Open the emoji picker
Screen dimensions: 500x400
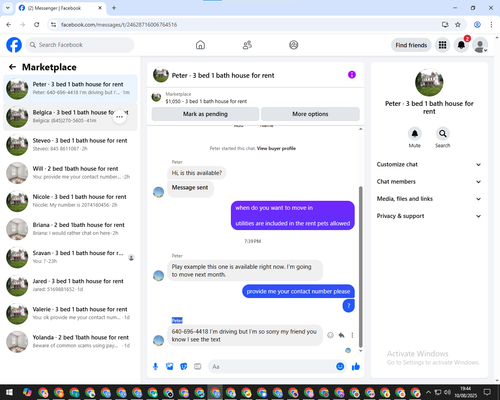(340, 367)
